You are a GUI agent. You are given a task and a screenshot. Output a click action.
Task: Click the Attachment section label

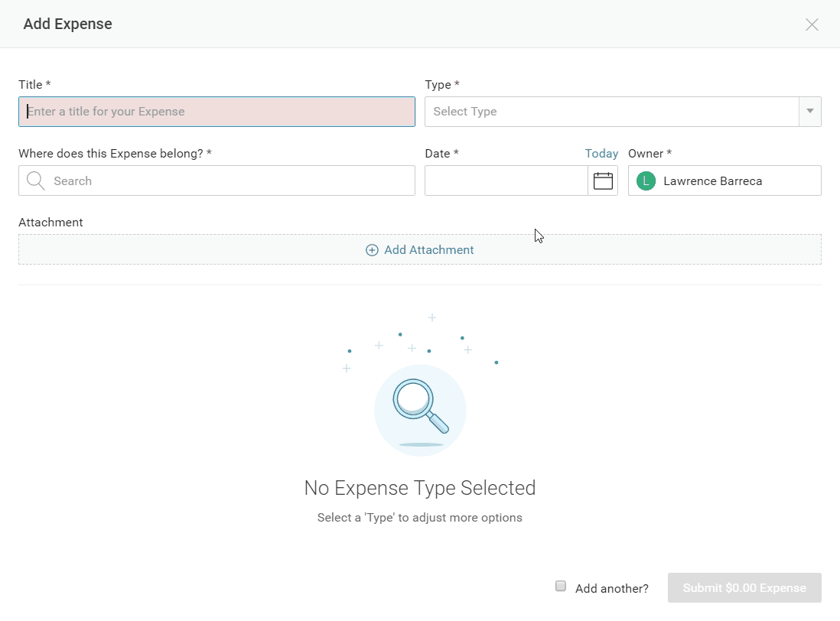50,223
